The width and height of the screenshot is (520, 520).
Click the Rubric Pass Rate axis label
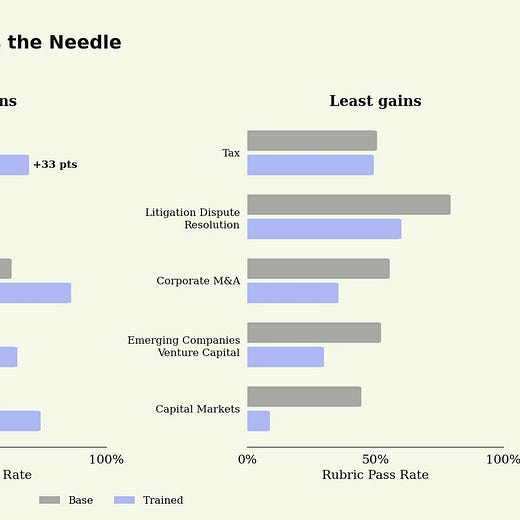click(375, 475)
